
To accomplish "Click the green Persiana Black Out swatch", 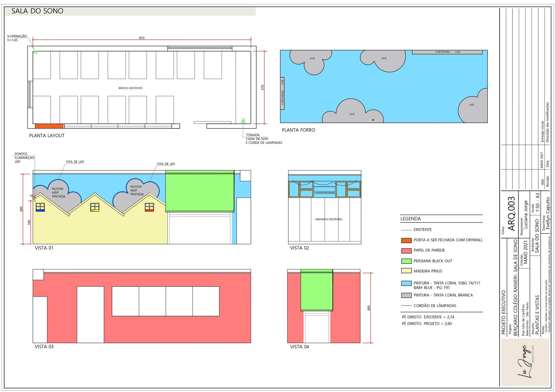I will [406, 261].
